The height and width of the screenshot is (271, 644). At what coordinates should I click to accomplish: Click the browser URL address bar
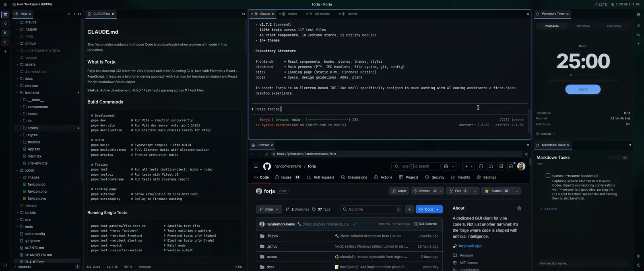coord(396,154)
